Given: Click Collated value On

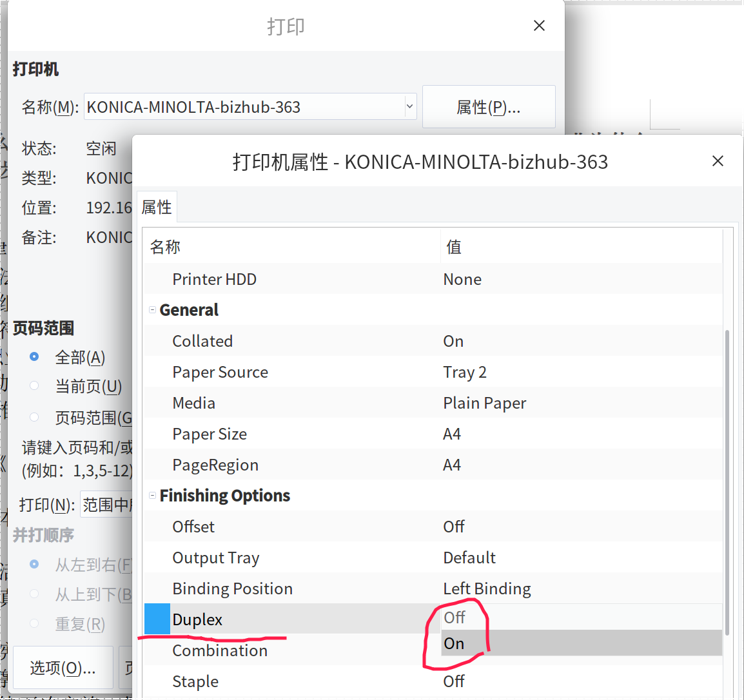Looking at the screenshot, I should point(453,342).
